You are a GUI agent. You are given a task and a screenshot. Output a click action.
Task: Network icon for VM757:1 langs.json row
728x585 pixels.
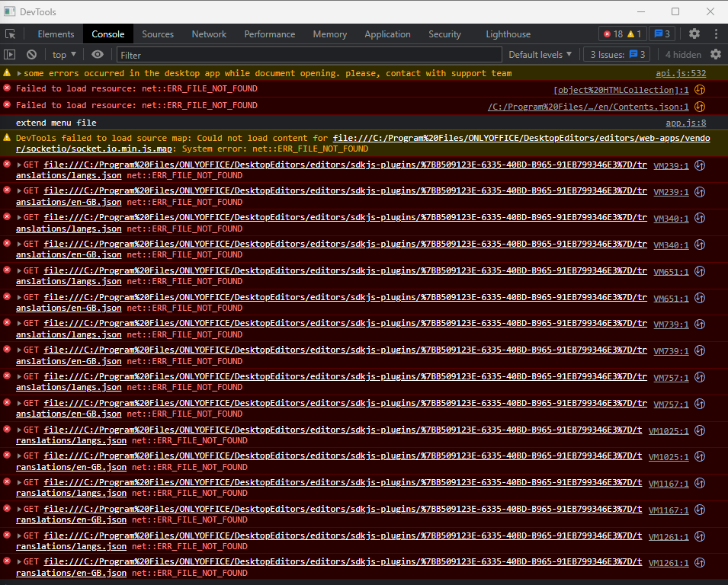[x=700, y=377]
